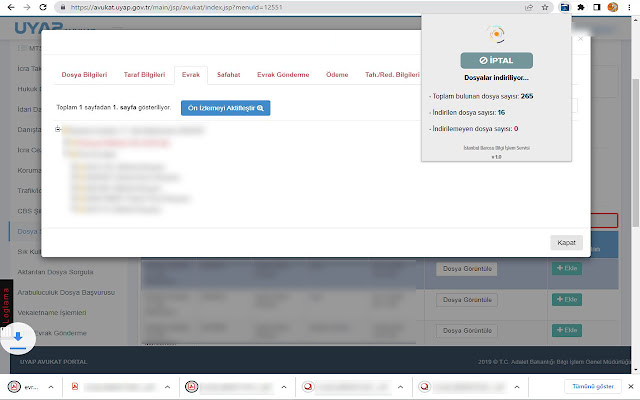Image resolution: width=640 pixels, height=400 pixels.
Task: Click 'Dosyalar indiriliyor...' status text
Action: point(496,78)
